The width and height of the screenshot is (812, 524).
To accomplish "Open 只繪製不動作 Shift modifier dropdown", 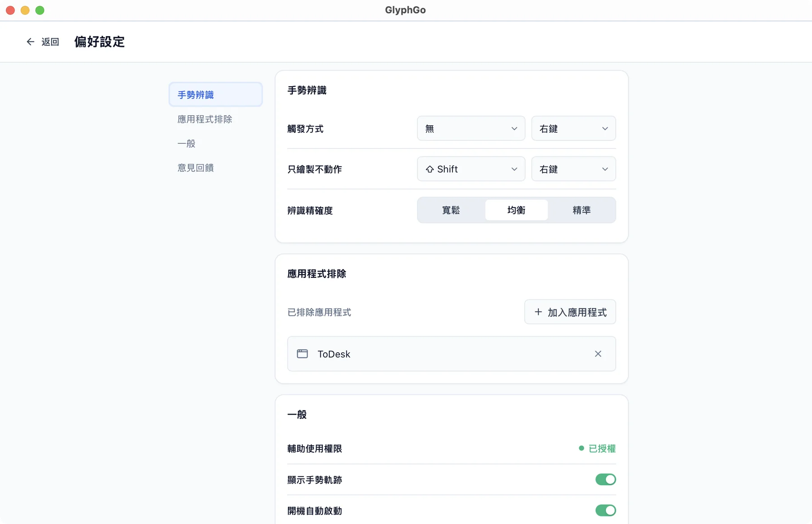I will (471, 169).
